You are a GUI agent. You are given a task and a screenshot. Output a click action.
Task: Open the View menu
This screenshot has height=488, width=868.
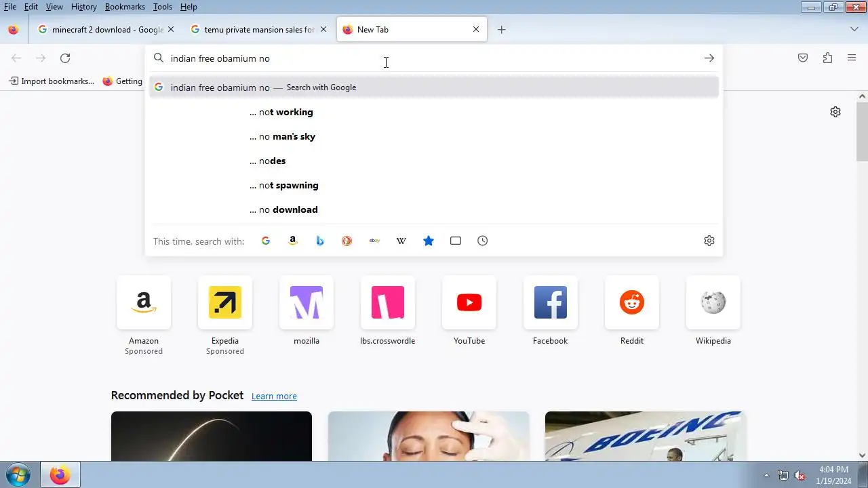[54, 7]
